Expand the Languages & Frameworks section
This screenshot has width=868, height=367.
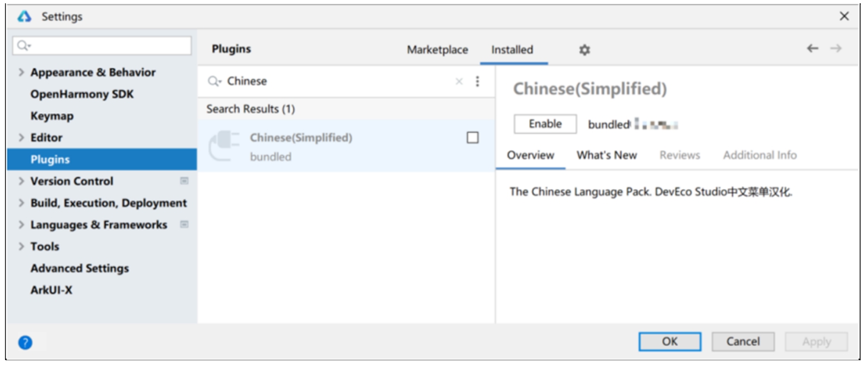[21, 225]
